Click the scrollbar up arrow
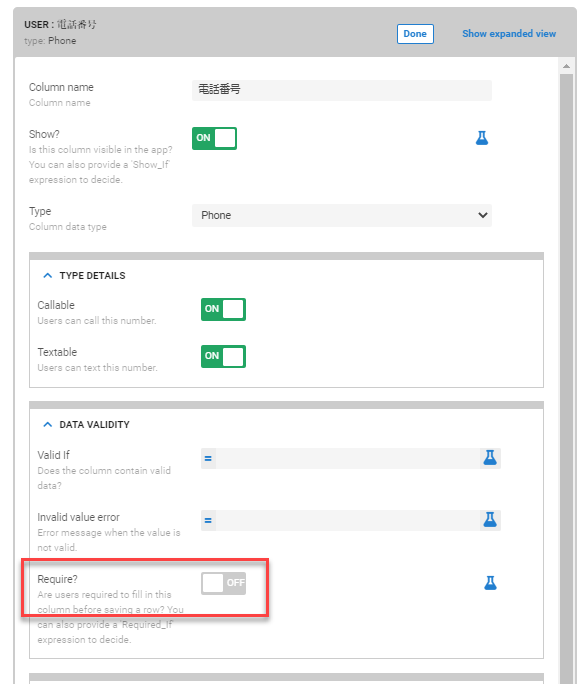This screenshot has height=684, width=581. point(566,66)
